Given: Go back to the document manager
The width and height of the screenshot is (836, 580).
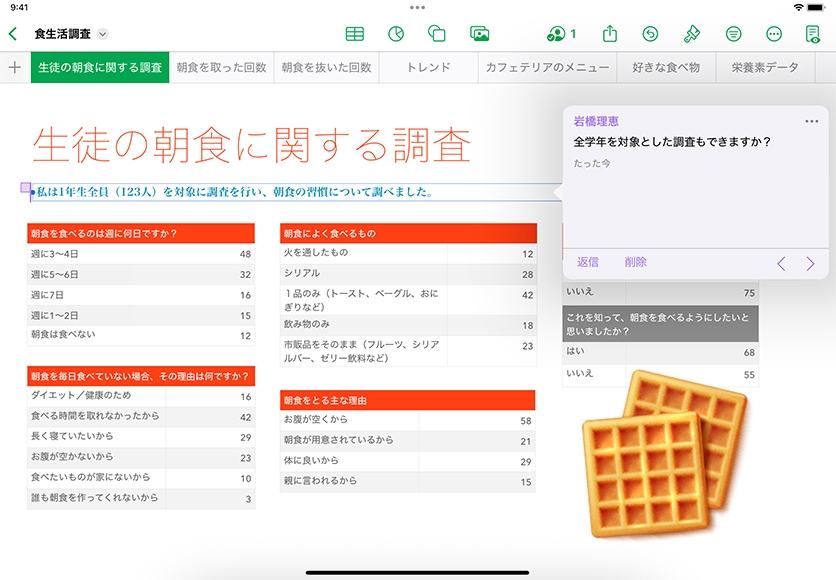Looking at the screenshot, I should [x=13, y=34].
